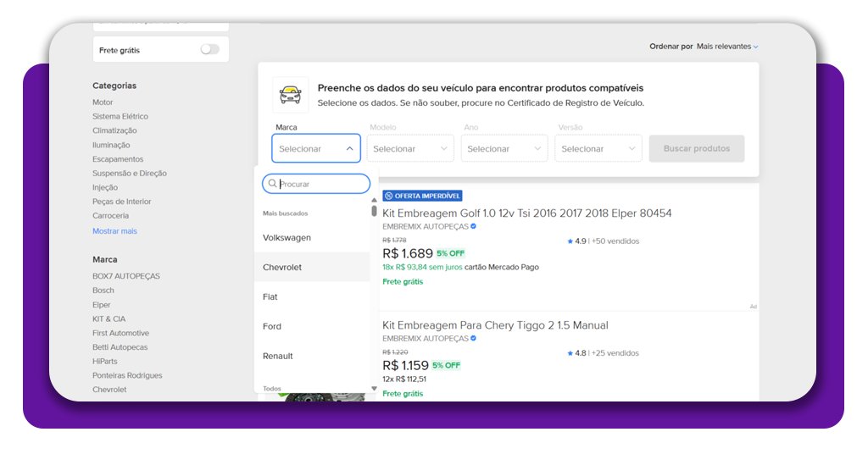
Task: Choose Chevrolet from brand dropdown list
Action: 312,267
